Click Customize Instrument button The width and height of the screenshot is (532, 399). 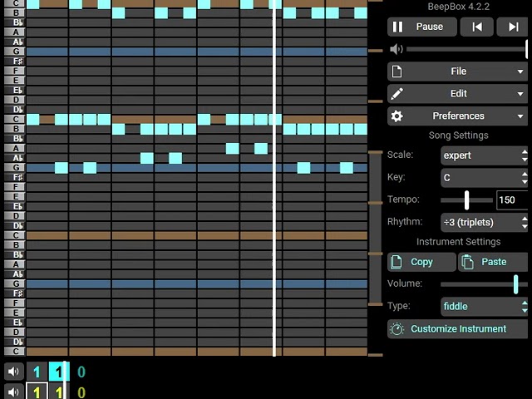(x=457, y=329)
